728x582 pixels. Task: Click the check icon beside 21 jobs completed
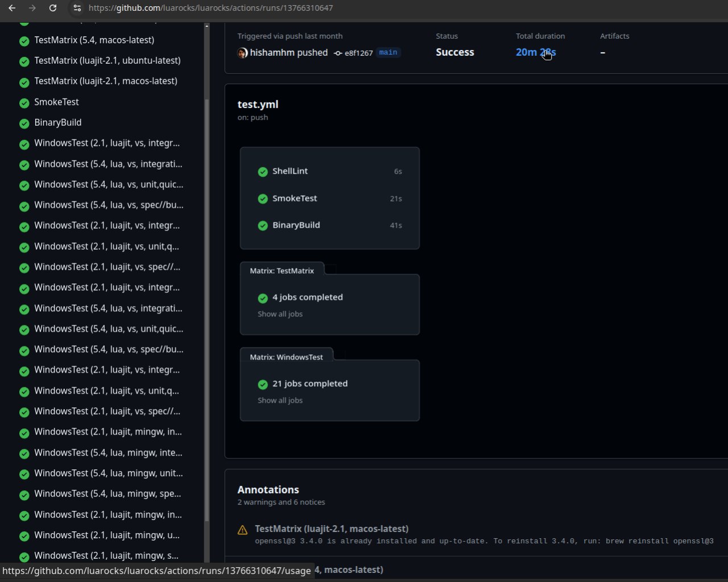point(263,384)
